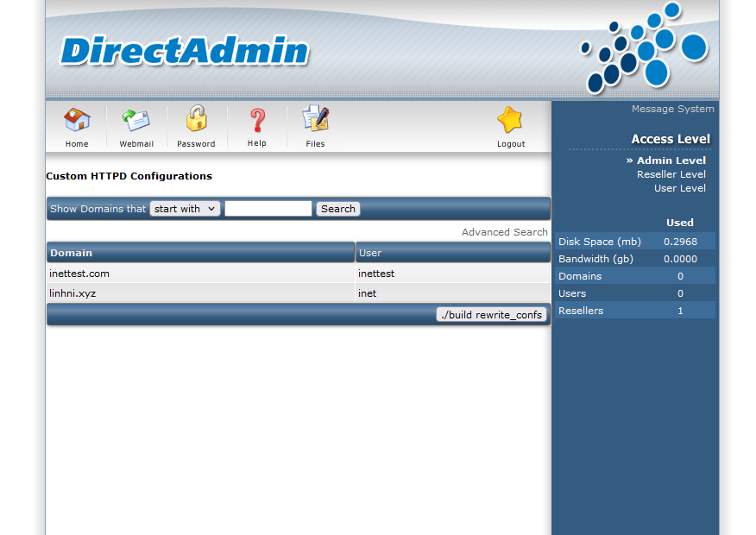Image resolution: width=756 pixels, height=535 pixels.
Task: Click the Users stat row
Action: pyautogui.click(x=635, y=293)
